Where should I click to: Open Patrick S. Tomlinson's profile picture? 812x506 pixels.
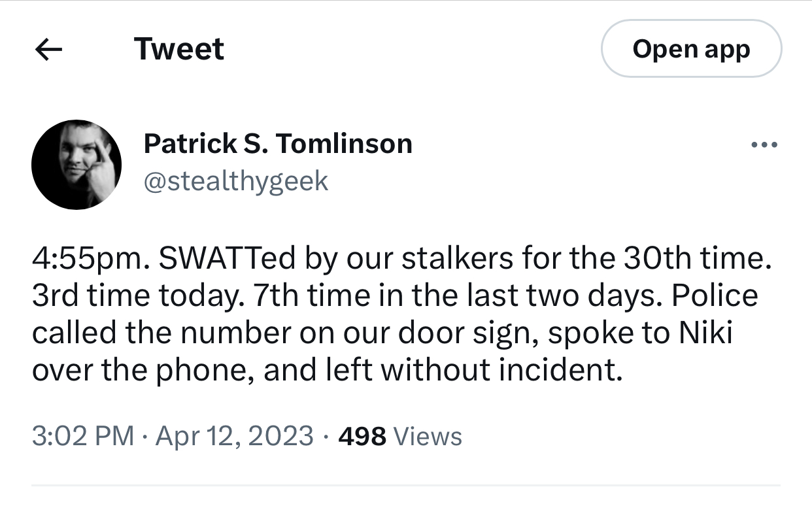click(76, 164)
